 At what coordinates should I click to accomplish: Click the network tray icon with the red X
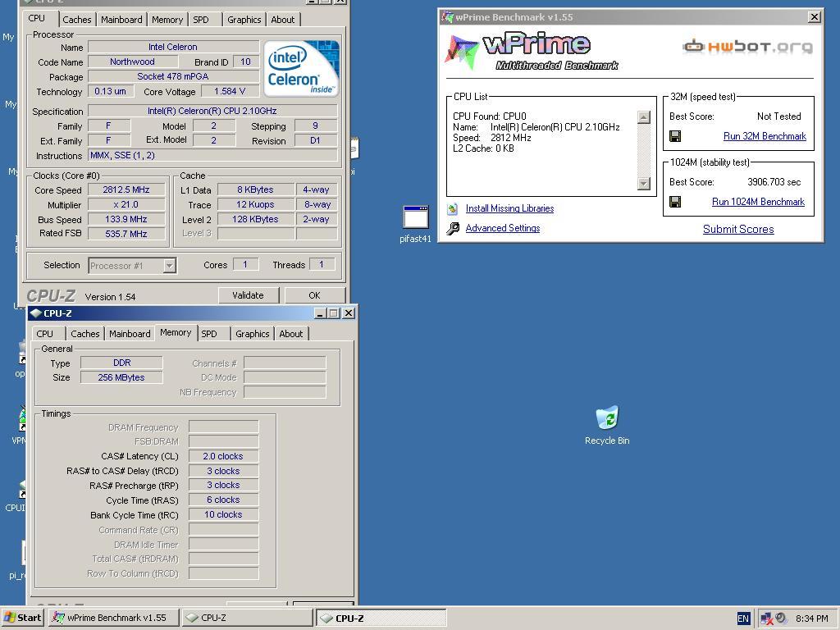coord(767,619)
